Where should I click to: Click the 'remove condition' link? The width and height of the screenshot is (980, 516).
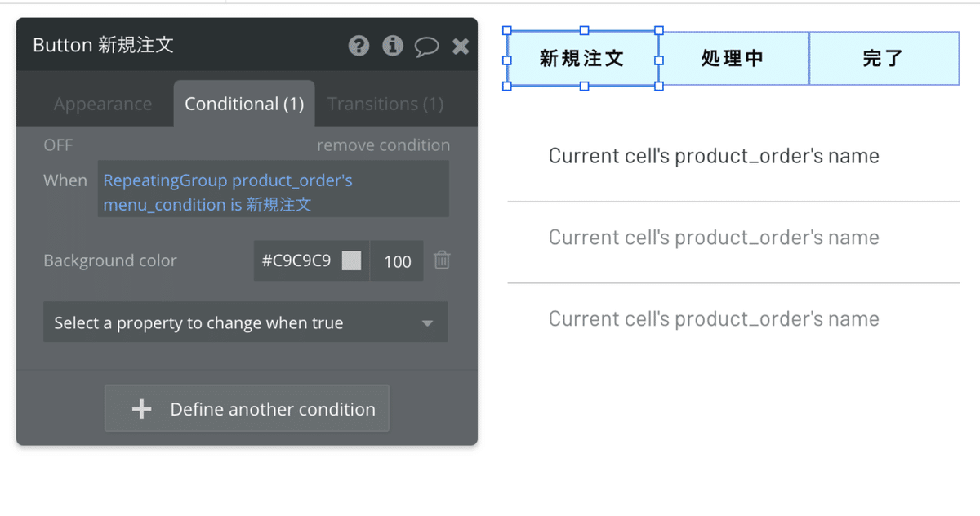click(383, 145)
